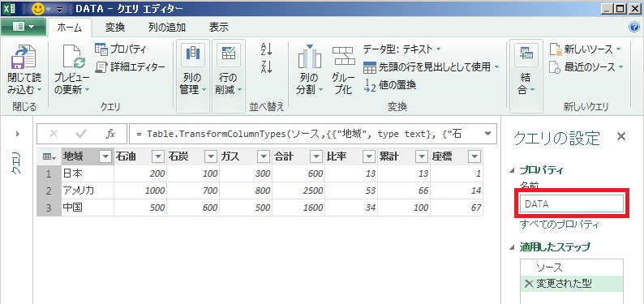The height and width of the screenshot is (304, 644).
Task: Sort ascending with the A-Z icon
Action: pos(267,49)
